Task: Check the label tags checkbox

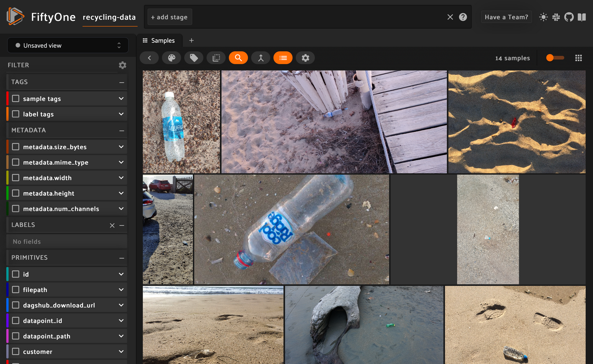Action: point(16,114)
